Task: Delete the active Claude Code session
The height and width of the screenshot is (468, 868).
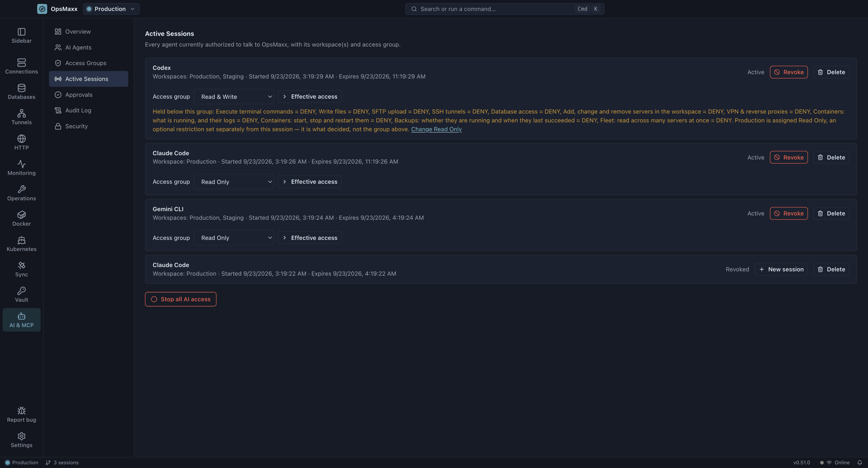Action: click(831, 157)
